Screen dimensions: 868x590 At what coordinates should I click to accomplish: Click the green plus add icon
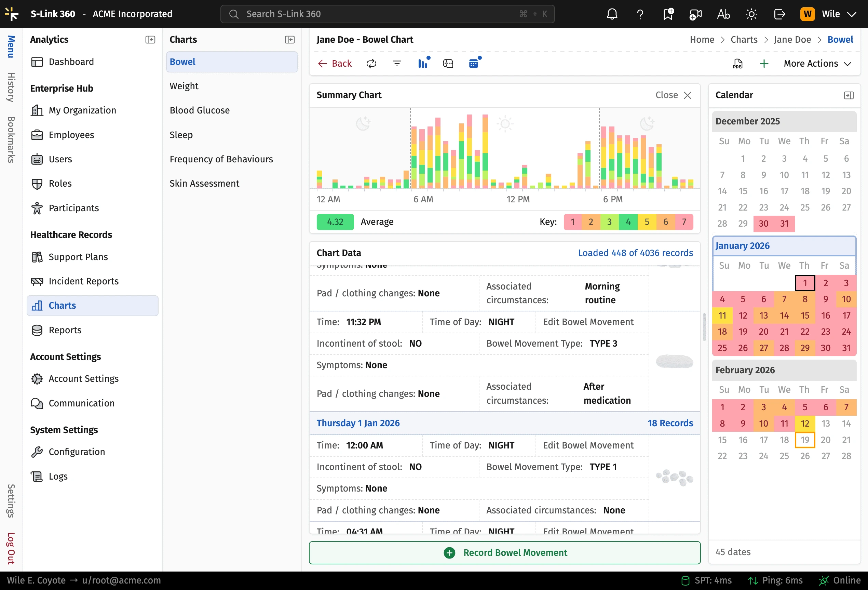pyautogui.click(x=764, y=64)
